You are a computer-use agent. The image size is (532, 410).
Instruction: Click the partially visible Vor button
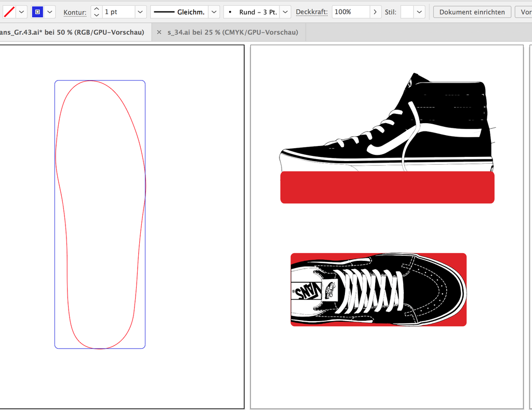click(x=524, y=12)
